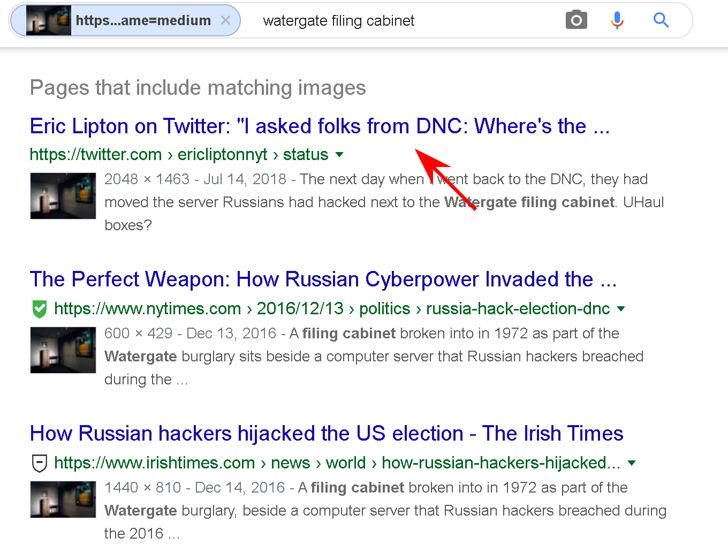Remove the uploaded image chip with X
Viewport: 728px width, 560px height.
coord(226,20)
